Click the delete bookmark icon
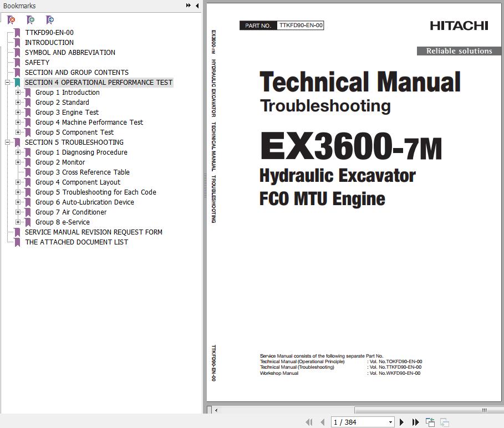The height and width of the screenshot is (428, 504). coord(11,21)
